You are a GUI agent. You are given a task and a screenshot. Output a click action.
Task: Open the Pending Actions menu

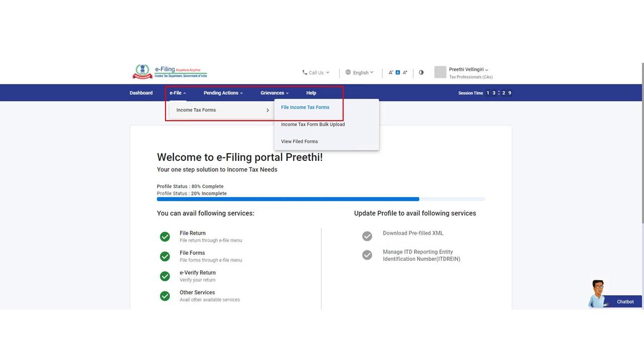pos(223,93)
